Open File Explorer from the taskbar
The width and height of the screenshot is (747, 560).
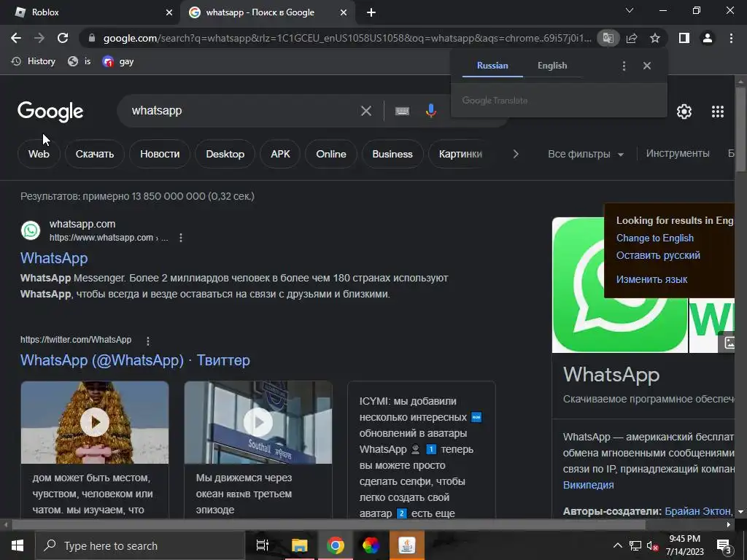[x=300, y=545]
